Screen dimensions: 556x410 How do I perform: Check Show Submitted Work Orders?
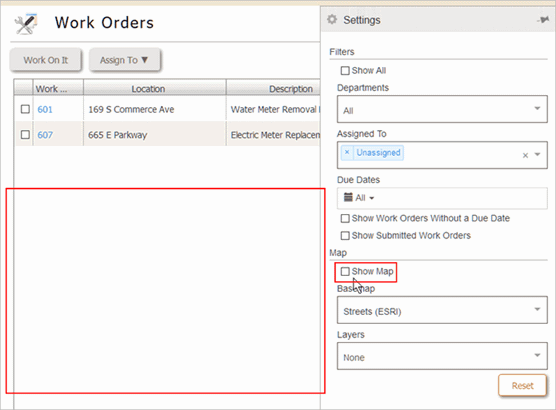[x=345, y=236]
